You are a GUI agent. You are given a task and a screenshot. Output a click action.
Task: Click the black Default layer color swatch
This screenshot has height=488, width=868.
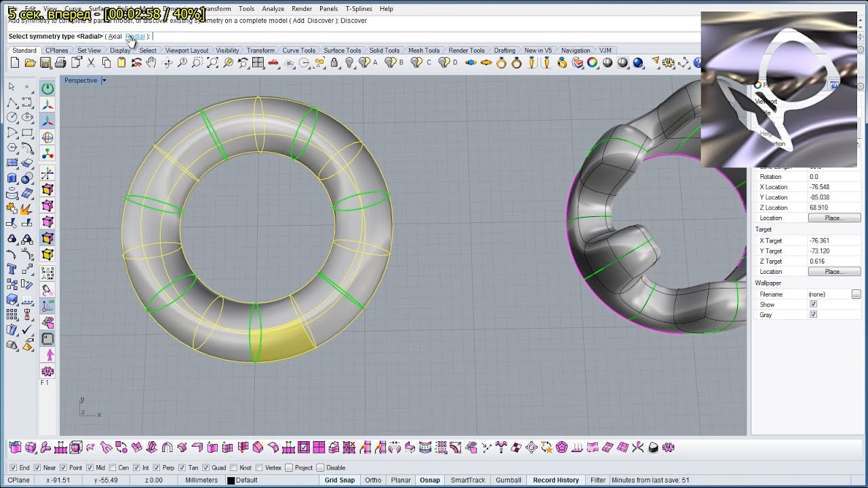coord(231,481)
